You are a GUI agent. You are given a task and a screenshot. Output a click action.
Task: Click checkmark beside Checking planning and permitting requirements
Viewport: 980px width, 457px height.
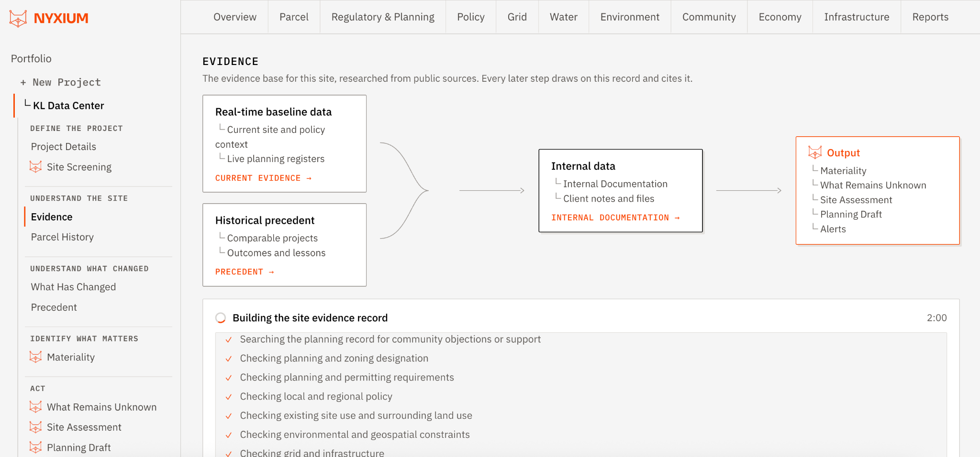(229, 378)
